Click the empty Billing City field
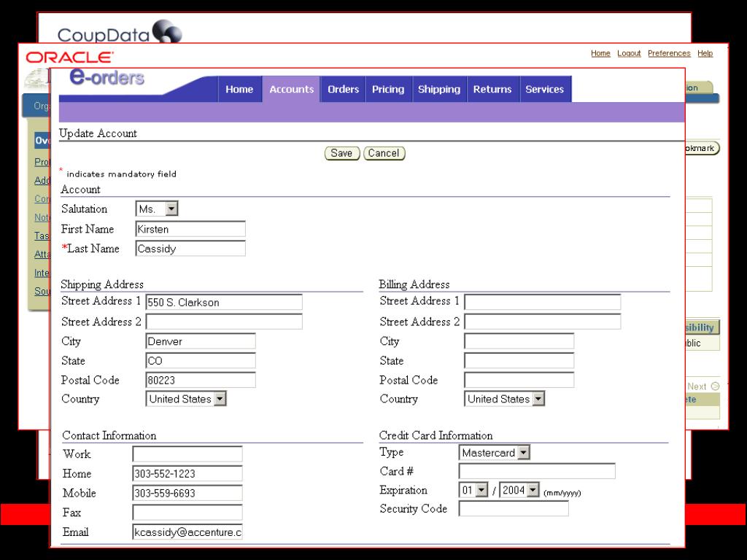747x560 pixels. pyautogui.click(x=519, y=341)
